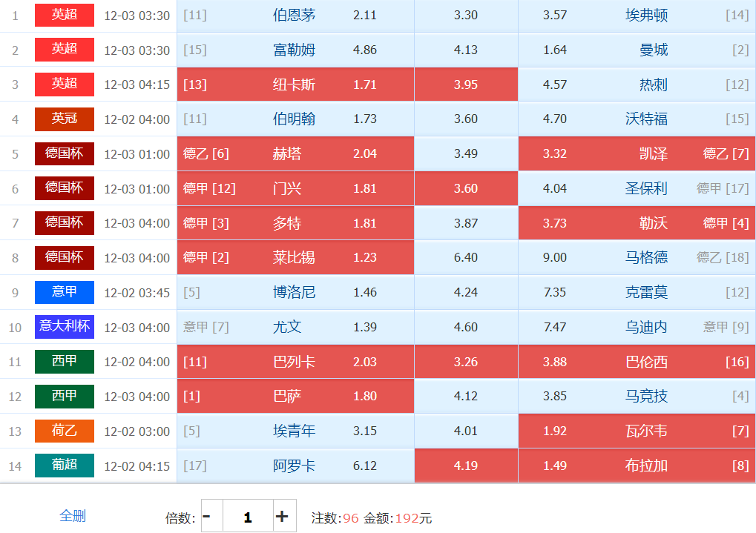
Task: Click the 葡超 league tag
Action: point(65,466)
